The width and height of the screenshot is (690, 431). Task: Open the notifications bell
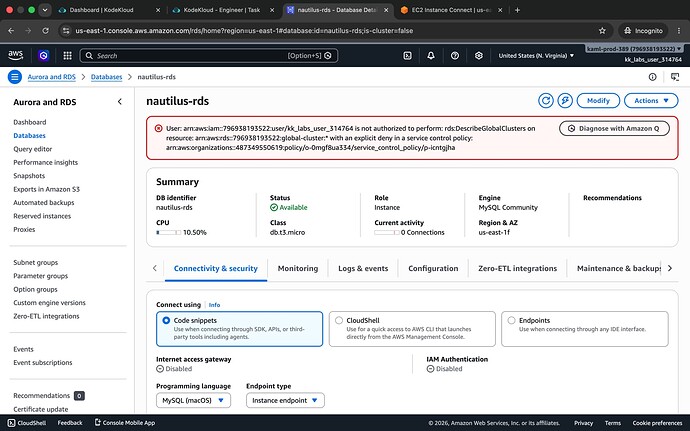(431, 55)
